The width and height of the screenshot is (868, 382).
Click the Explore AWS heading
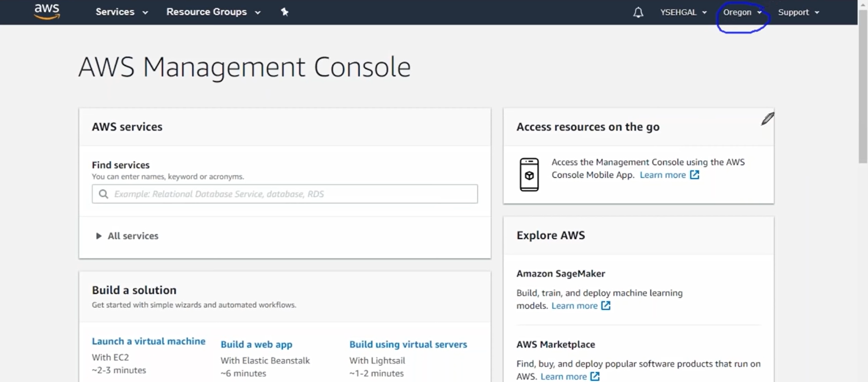pyautogui.click(x=551, y=235)
